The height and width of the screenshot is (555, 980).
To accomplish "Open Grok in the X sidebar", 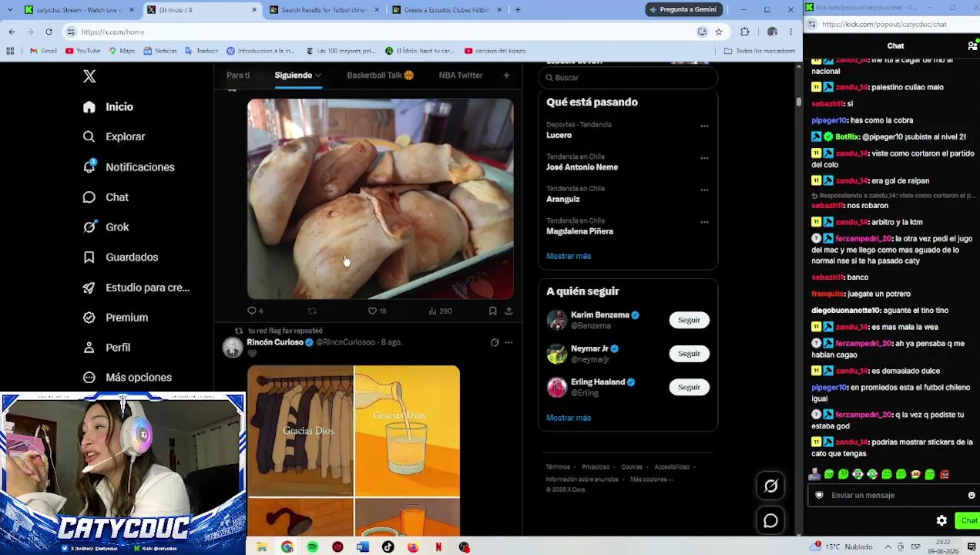I will (106, 227).
